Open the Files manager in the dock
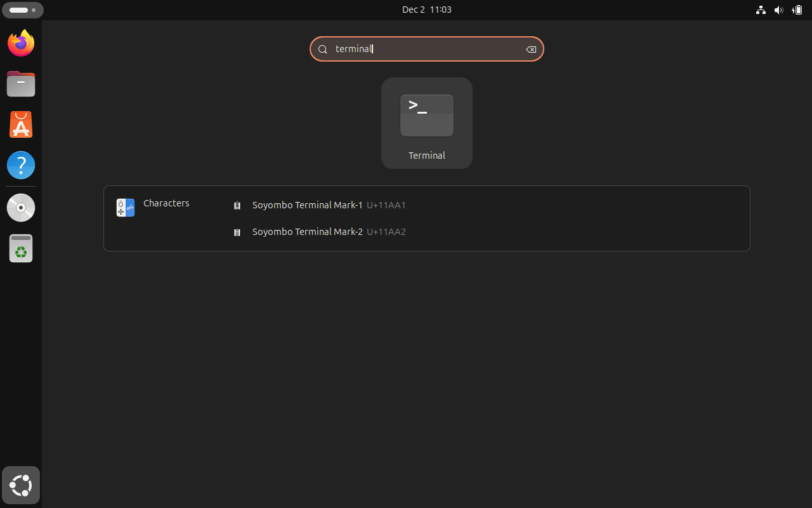 21,84
